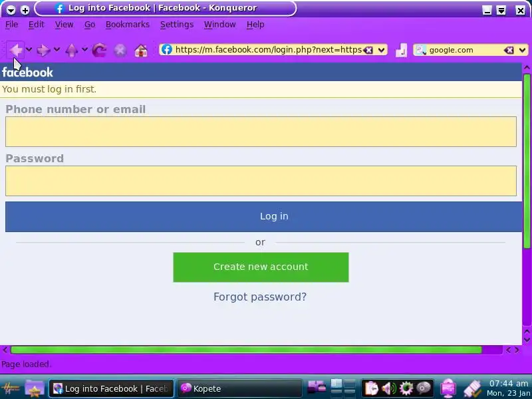Click the bookmark icon beside URL bar
This screenshot has height=399, width=532.
(401, 51)
